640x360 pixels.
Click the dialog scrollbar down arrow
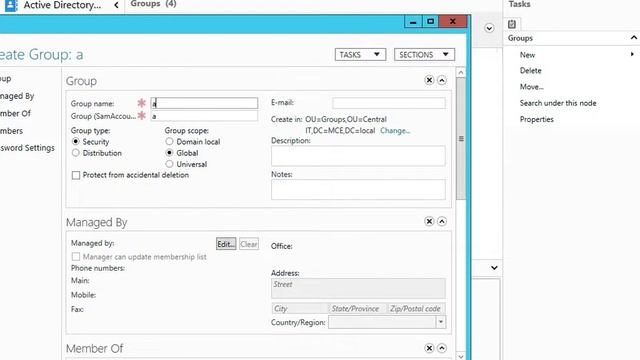(461, 356)
